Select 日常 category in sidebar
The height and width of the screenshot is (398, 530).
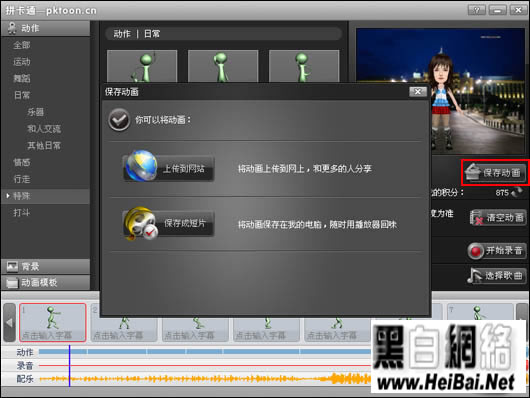[22, 95]
